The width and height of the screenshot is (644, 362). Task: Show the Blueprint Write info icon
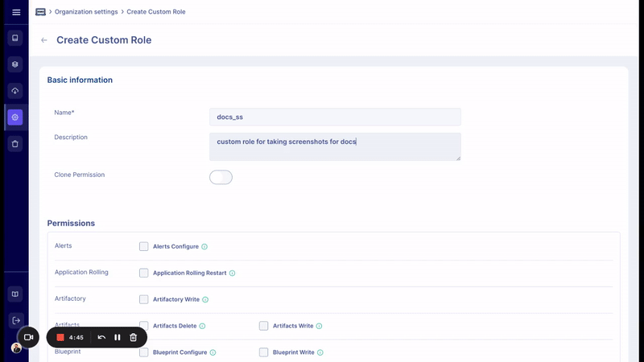pos(320,352)
